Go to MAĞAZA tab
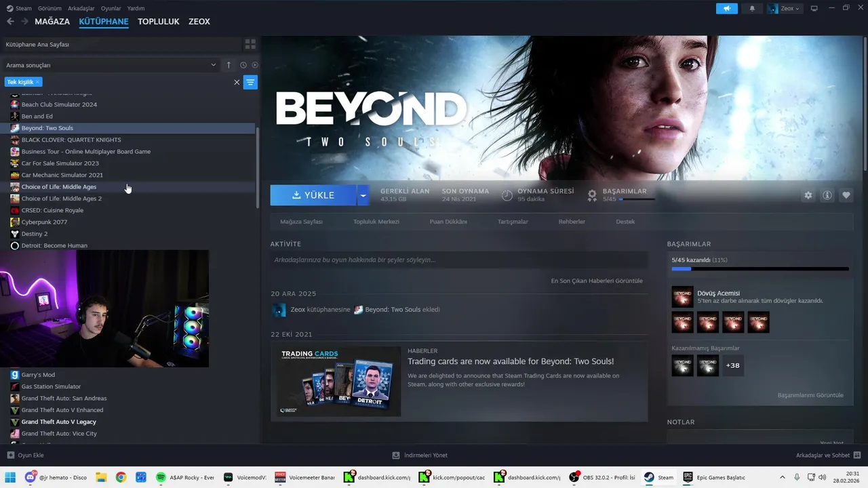This screenshot has width=868, height=488. pos(52,22)
